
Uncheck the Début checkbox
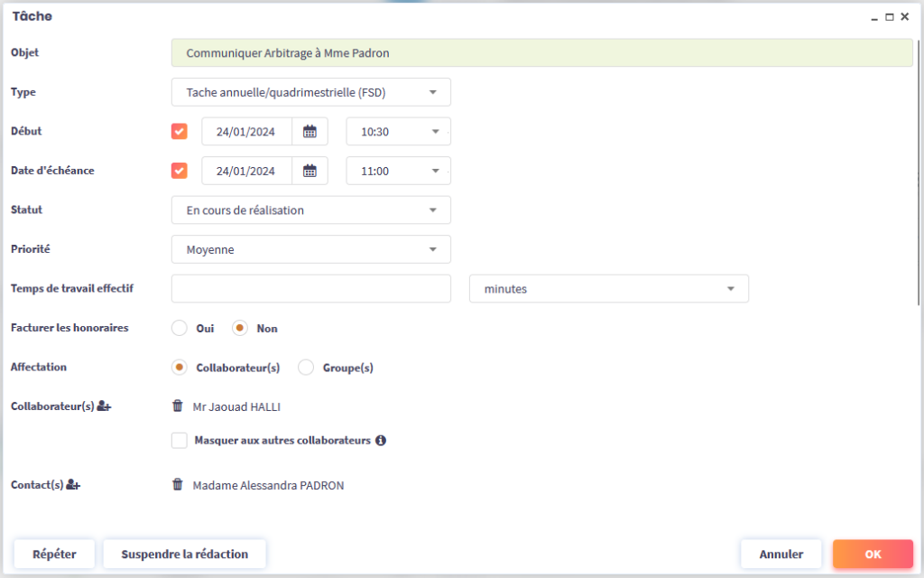tap(180, 132)
